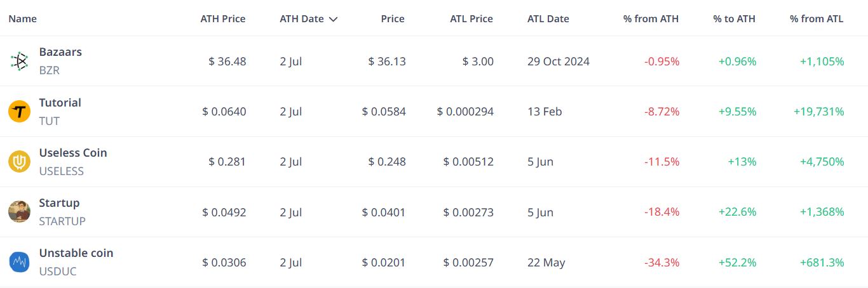Viewport: 868px width, 288px height.
Task: Click the Tutorial TUT coin logo
Action: pyautogui.click(x=19, y=112)
